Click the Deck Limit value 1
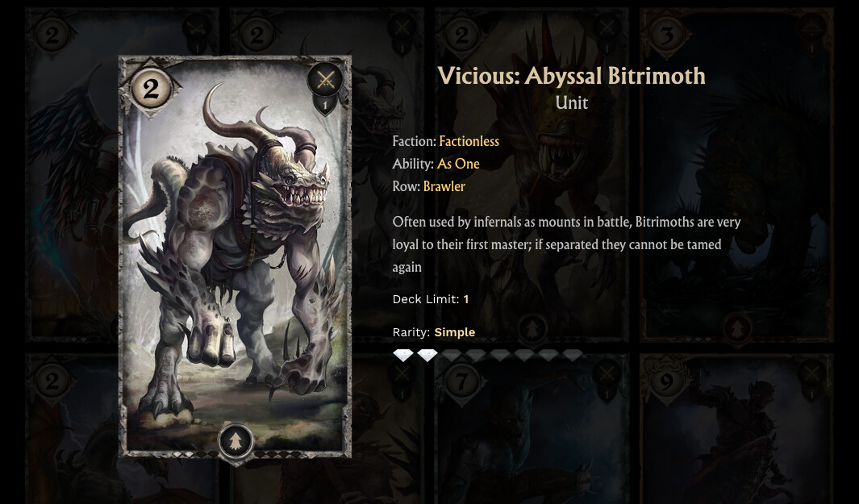859x504 pixels. (466, 299)
